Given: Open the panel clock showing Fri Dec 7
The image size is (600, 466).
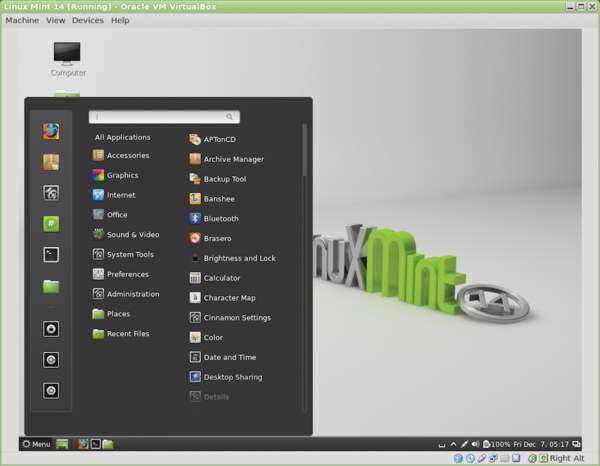Looking at the screenshot, I should pyautogui.click(x=540, y=444).
